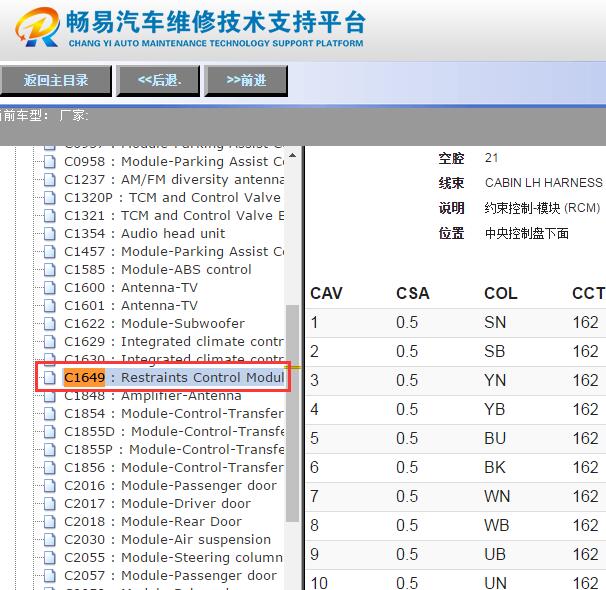Screen dimensions: 606x590
Task: Select C2018 Module-Rear Door
Action: pos(153,522)
